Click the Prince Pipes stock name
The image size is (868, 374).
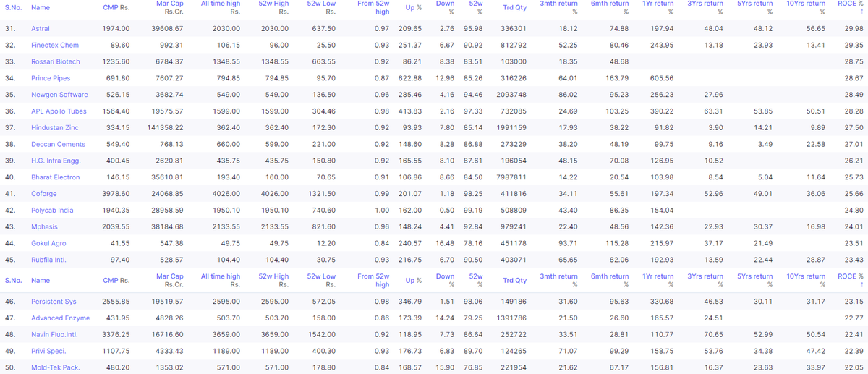click(51, 78)
